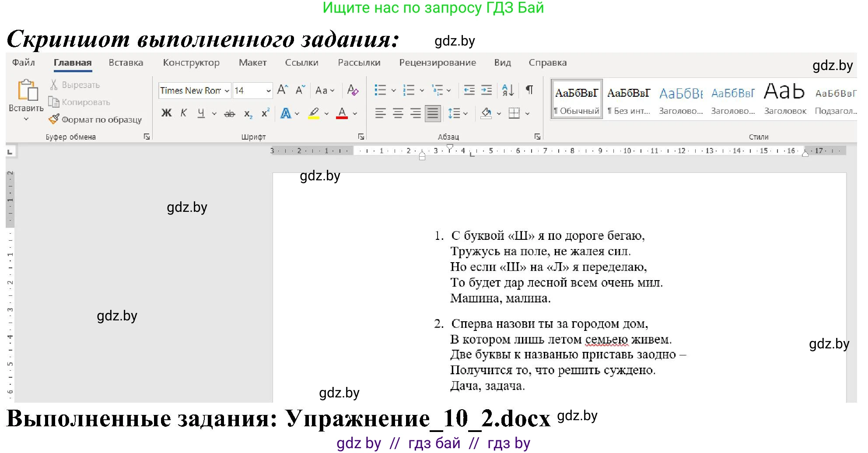The width and height of the screenshot is (868, 453).
Task: Toggle justified paragraph alignment
Action: pos(432,113)
